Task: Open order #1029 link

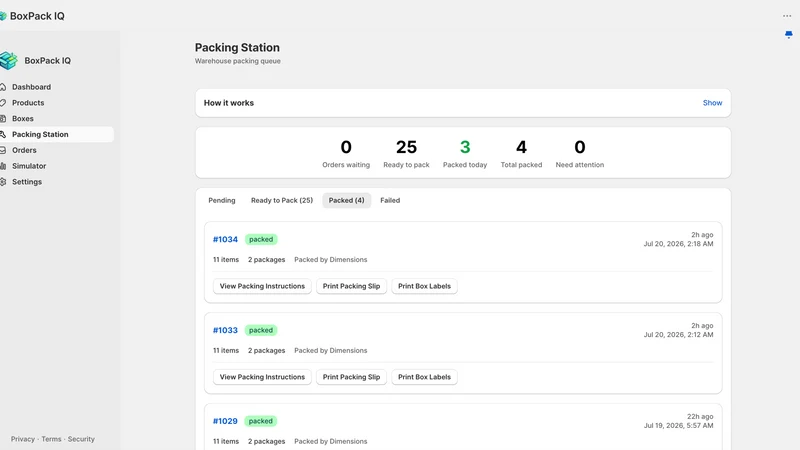Action: coord(226,421)
